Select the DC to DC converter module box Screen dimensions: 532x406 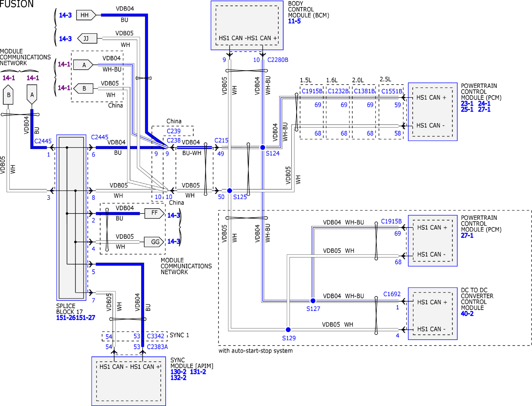pyautogui.click(x=433, y=314)
